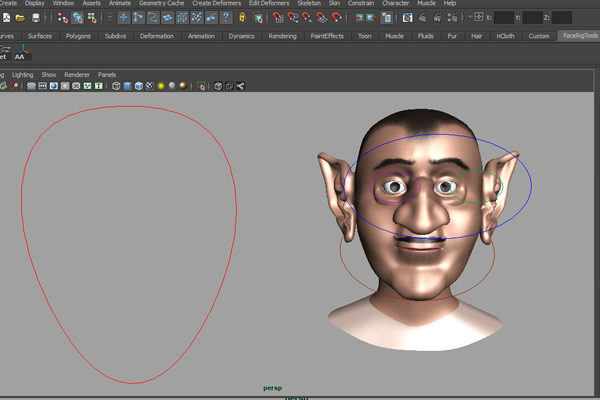Screen dimensions: 600x400
Task: Click the output connections icon
Action: [372, 18]
